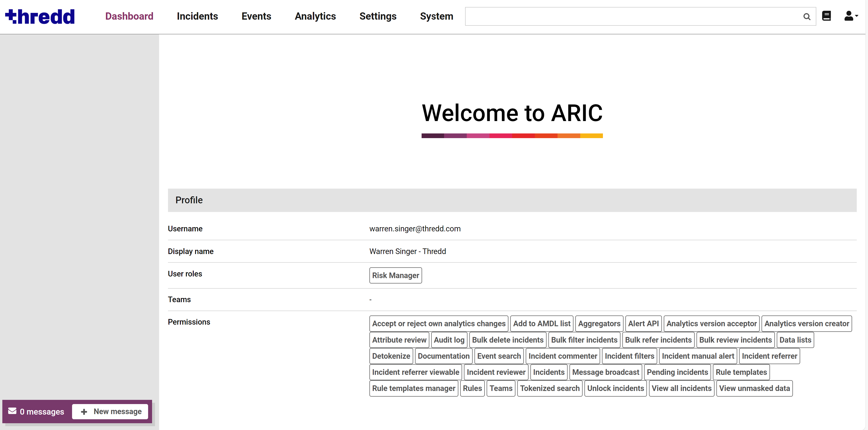Select the 'Teams' permission tag
Image resolution: width=868 pixels, height=430 pixels.
click(501, 388)
